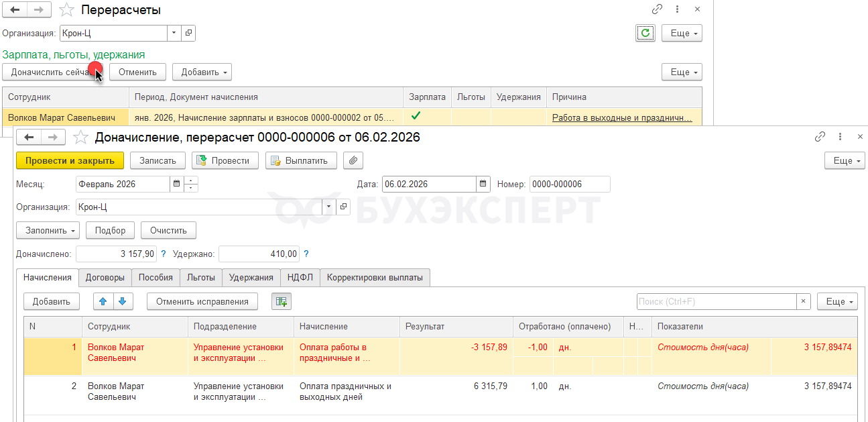This screenshot has height=422, width=868.
Task: Click Отменить button in Перерасчеты
Action: click(137, 72)
